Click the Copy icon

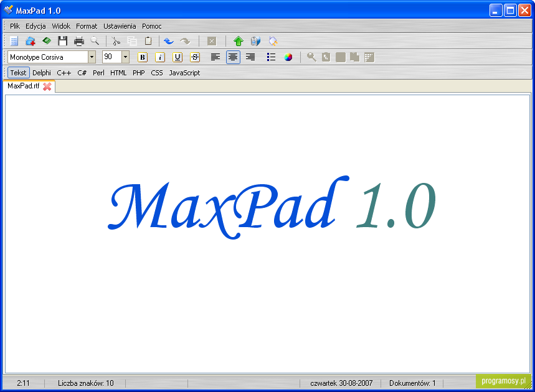(x=132, y=41)
